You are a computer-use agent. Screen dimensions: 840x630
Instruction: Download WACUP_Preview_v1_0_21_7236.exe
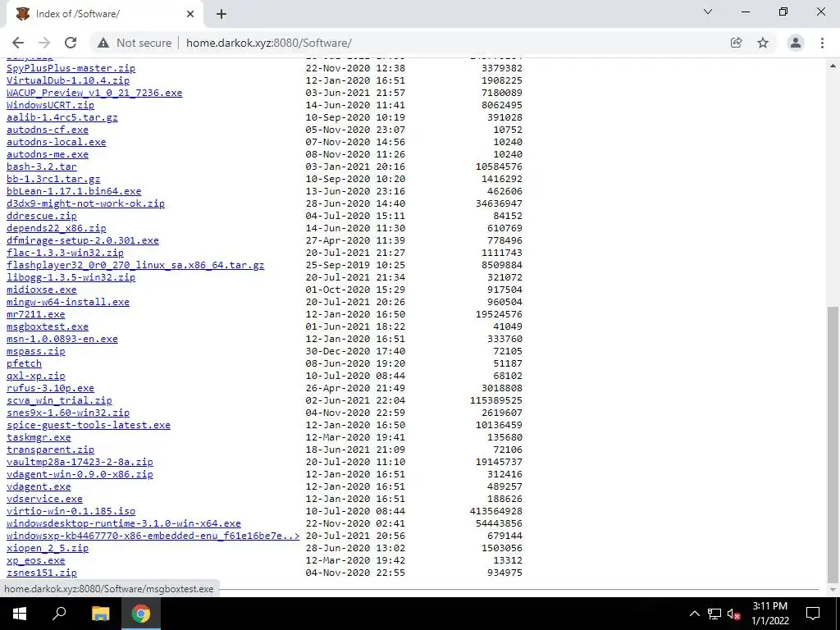pos(94,93)
